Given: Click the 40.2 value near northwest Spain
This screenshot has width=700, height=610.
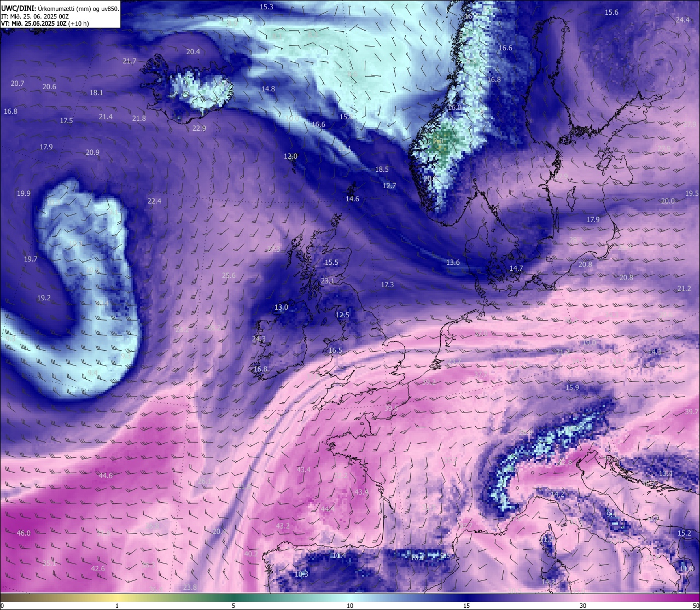Looking at the screenshot, I should click(x=251, y=554).
